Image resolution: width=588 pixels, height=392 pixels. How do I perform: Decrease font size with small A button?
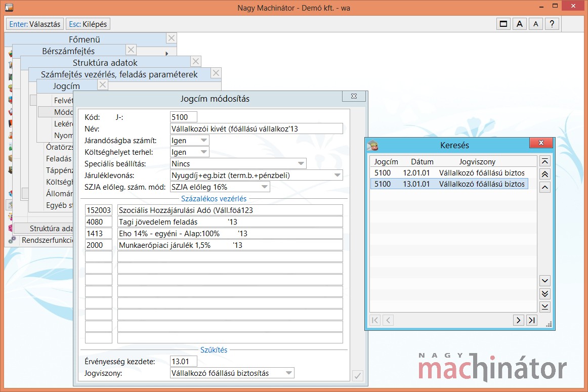tap(536, 24)
